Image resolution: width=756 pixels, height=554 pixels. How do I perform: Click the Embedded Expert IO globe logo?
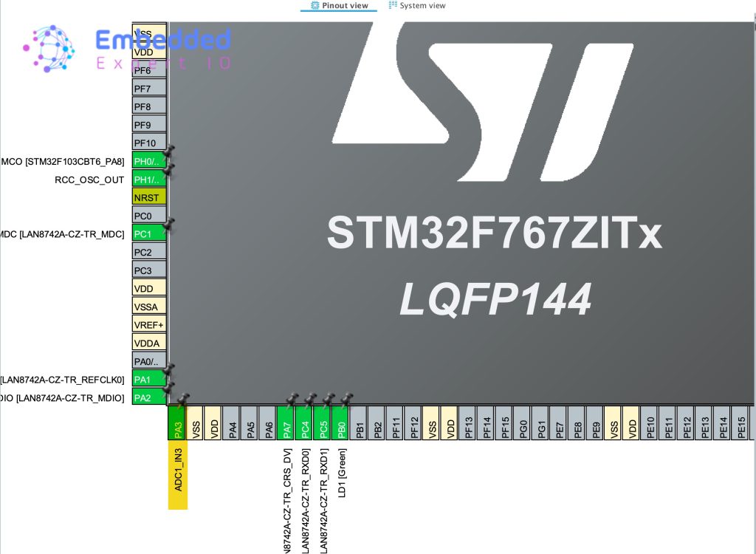49,49
